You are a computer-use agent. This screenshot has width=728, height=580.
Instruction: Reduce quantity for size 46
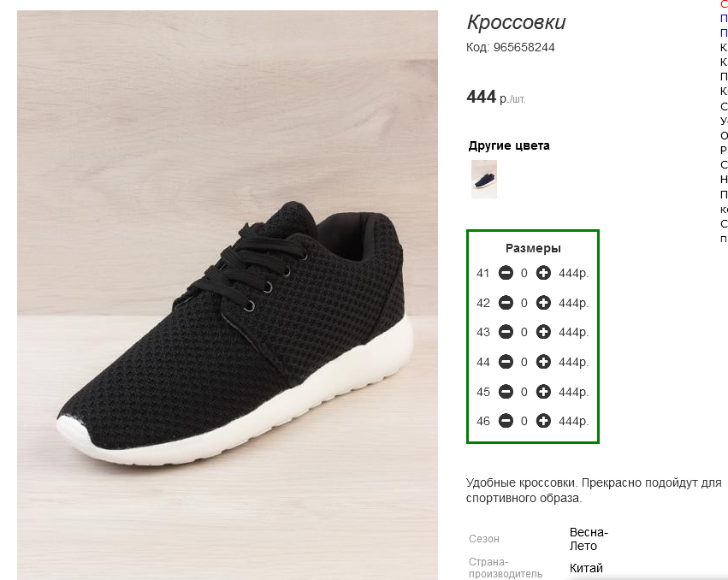coord(506,421)
